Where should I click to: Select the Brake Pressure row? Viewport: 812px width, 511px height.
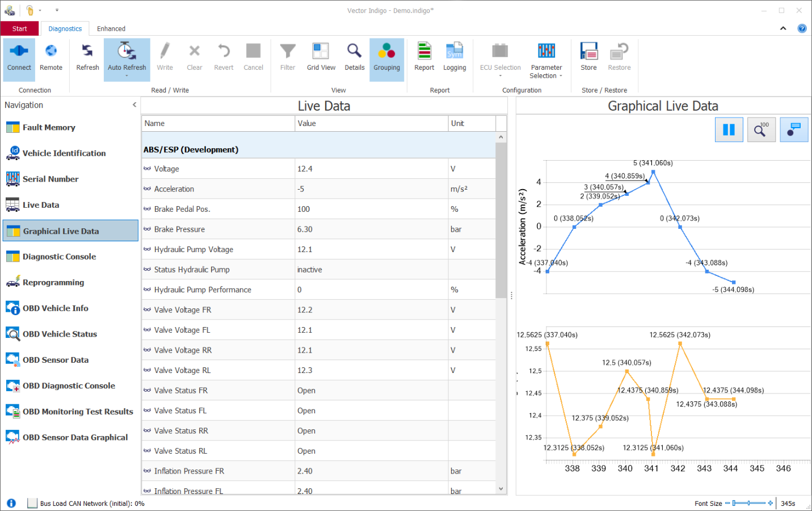coord(318,229)
